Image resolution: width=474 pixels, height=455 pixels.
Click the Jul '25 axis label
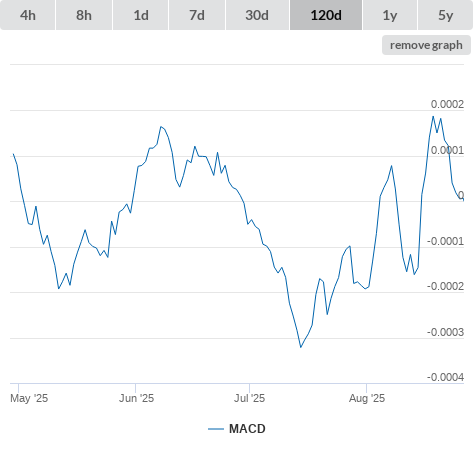coord(249,398)
